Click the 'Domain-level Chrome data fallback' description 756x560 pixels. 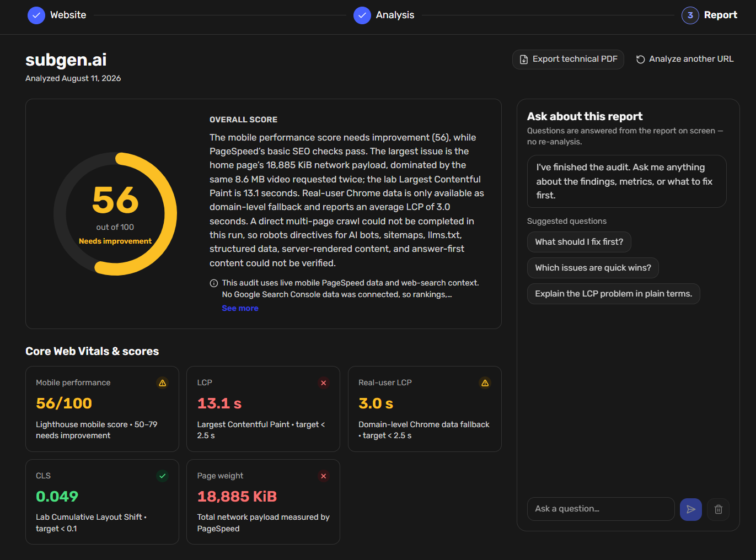coord(424,430)
